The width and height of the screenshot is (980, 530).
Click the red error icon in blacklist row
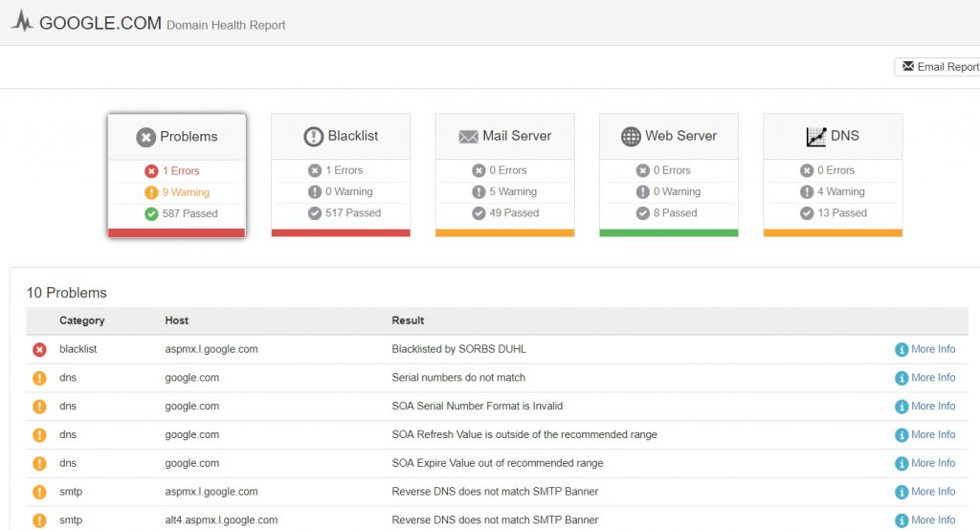pos(39,350)
